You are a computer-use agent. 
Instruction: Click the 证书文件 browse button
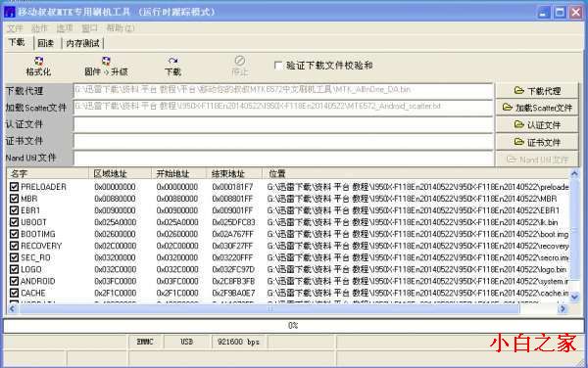(x=537, y=142)
